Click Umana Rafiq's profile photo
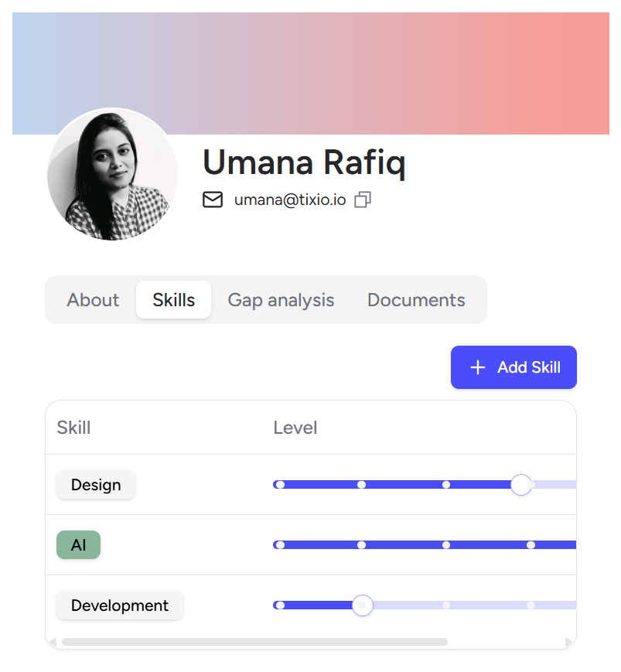Image resolution: width=621 pixels, height=672 pixels. click(x=113, y=175)
